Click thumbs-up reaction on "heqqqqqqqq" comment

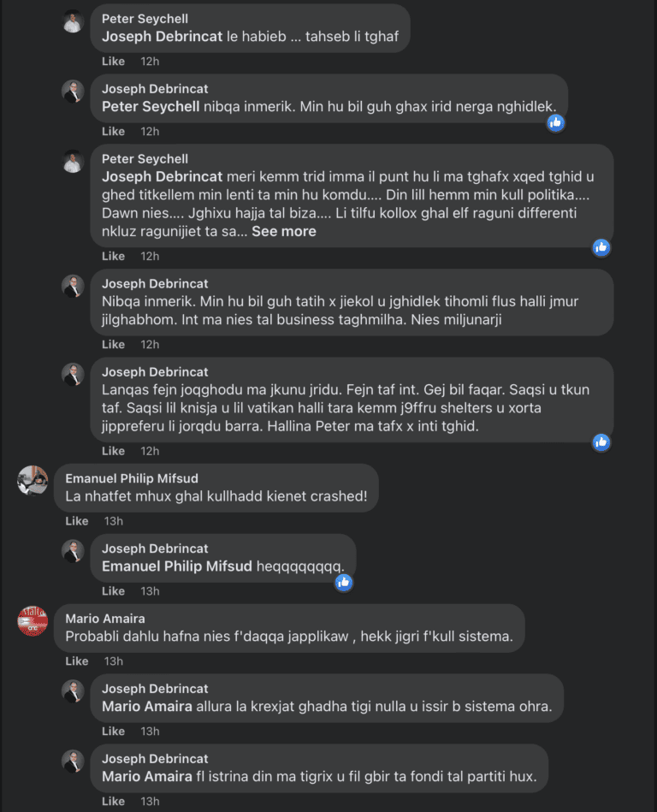[344, 583]
